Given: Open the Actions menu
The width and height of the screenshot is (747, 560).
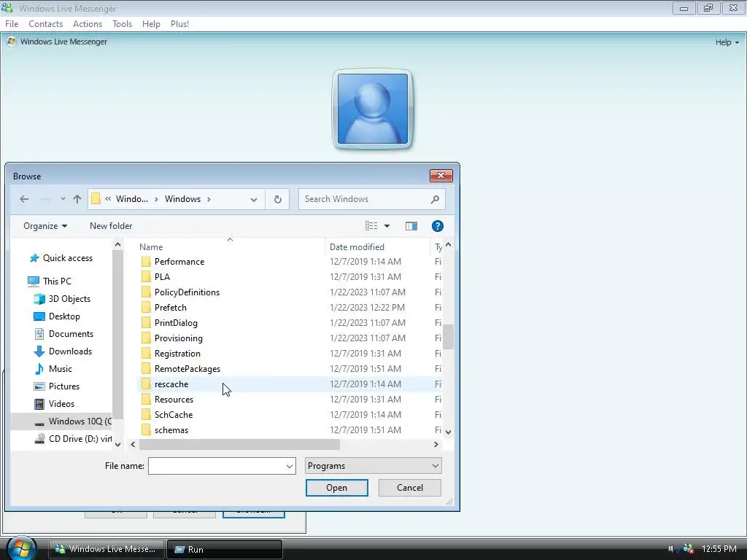Looking at the screenshot, I should click(x=88, y=24).
